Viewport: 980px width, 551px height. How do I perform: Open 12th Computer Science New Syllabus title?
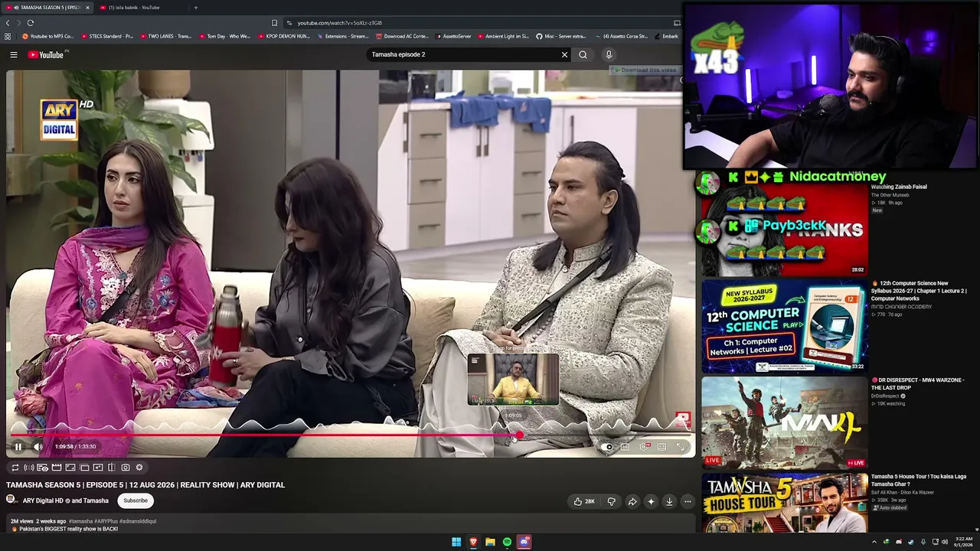919,290
